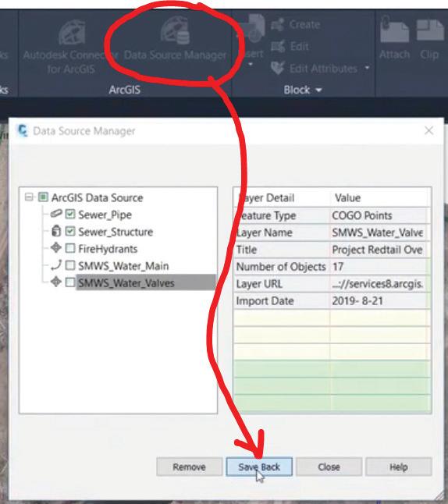
Task: Uncheck the Sewer_Structure layer checkbox
Action: pyautogui.click(x=70, y=232)
